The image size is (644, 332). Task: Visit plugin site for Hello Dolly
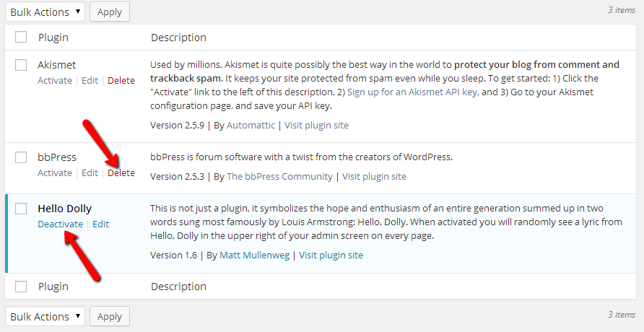tap(331, 255)
